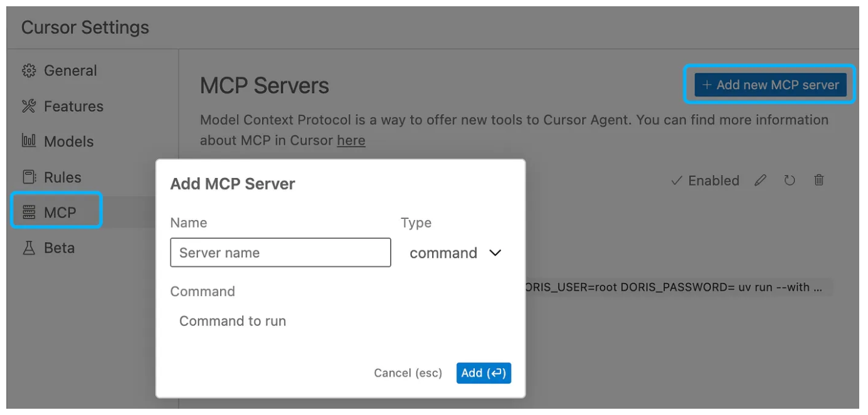The width and height of the screenshot is (868, 415).
Task: Click the Server name input field
Action: [280, 253]
